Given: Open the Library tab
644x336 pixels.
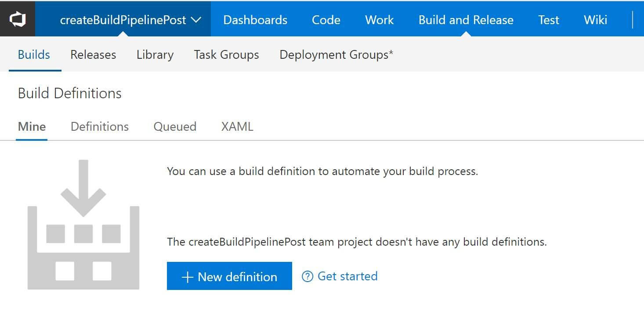Looking at the screenshot, I should click(155, 55).
